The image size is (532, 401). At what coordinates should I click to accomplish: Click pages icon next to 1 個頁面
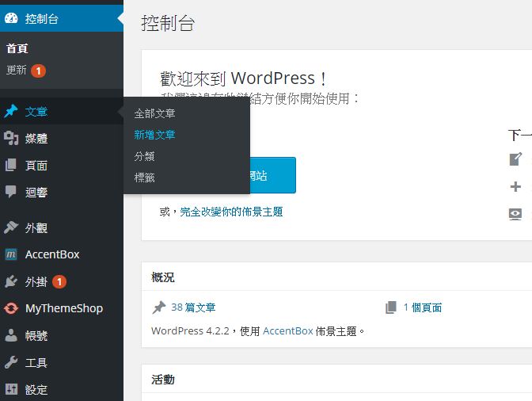click(x=391, y=307)
